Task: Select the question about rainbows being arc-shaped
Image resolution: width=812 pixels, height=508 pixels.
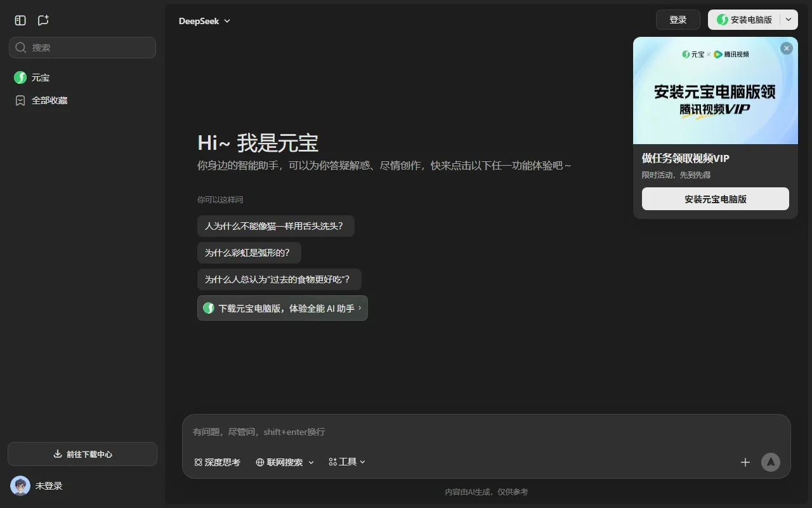Action: [249, 253]
